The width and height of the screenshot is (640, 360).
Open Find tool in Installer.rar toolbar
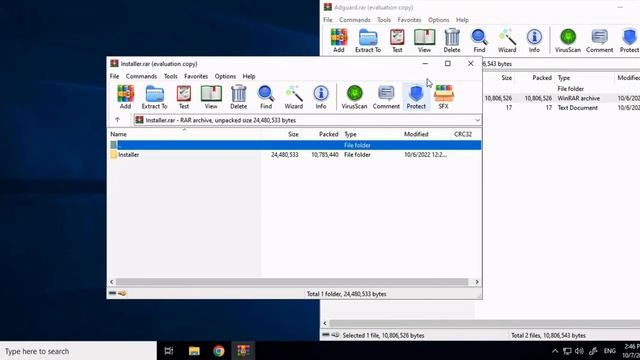[266, 97]
